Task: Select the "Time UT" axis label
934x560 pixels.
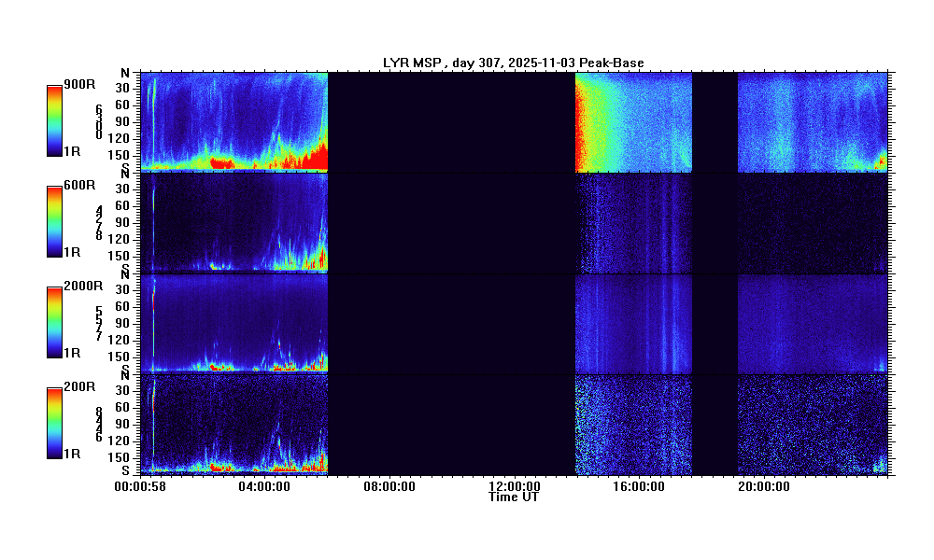Action: click(x=513, y=497)
